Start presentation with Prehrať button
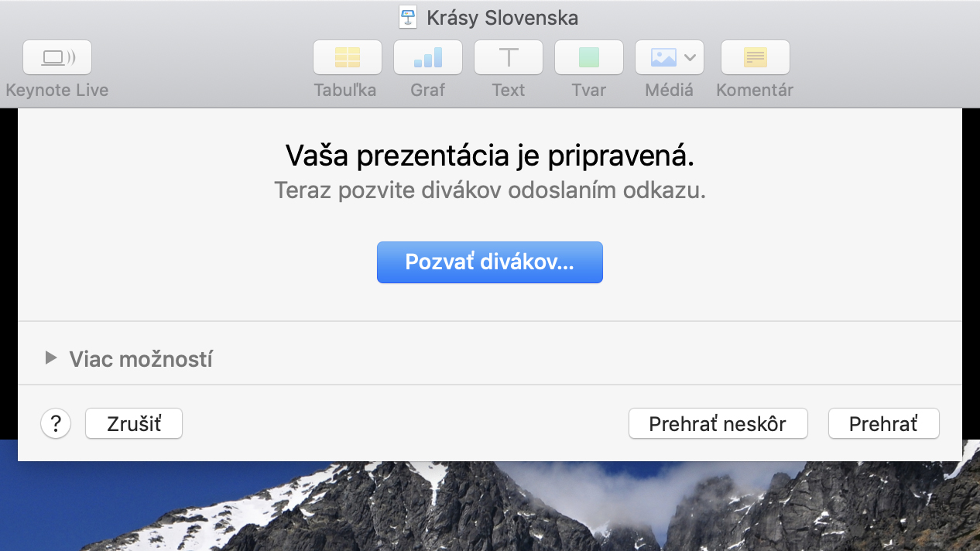Viewport: 980px width, 551px height. [884, 424]
